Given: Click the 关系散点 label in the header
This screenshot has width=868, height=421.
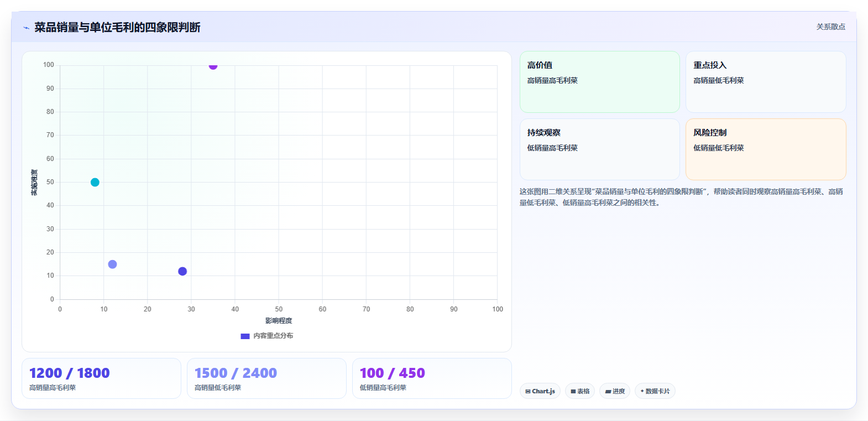Looking at the screenshot, I should [x=830, y=27].
